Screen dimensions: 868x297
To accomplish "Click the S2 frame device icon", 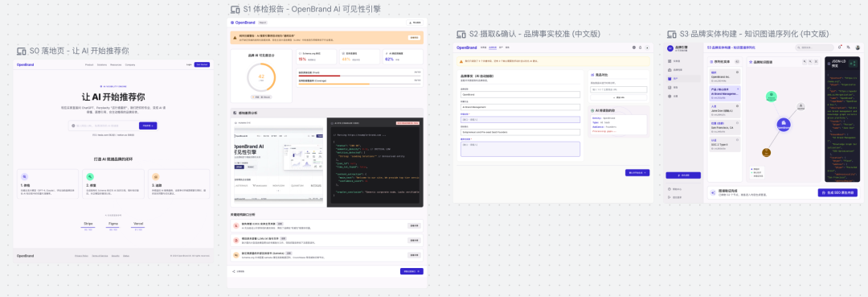I will (x=461, y=35).
